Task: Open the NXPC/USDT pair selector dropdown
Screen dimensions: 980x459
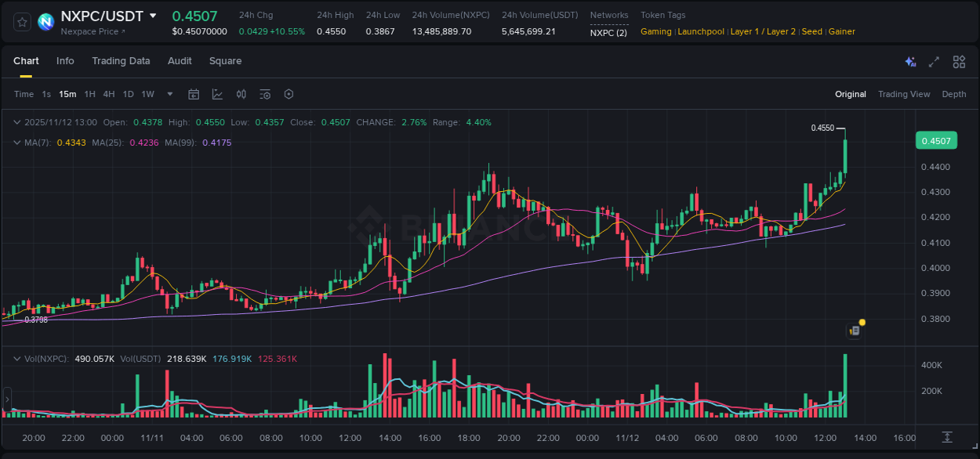Action: [x=153, y=16]
